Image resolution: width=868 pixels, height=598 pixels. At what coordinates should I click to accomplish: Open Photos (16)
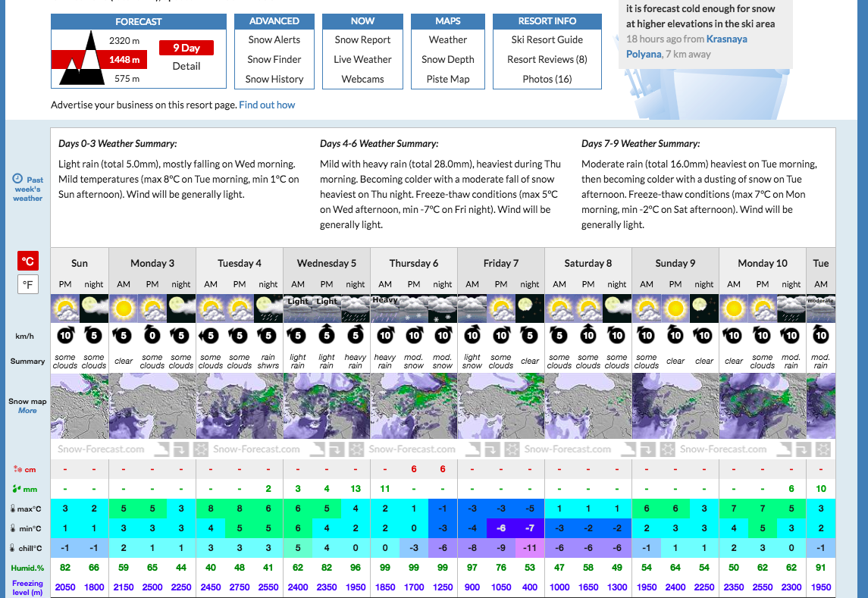[x=547, y=79]
